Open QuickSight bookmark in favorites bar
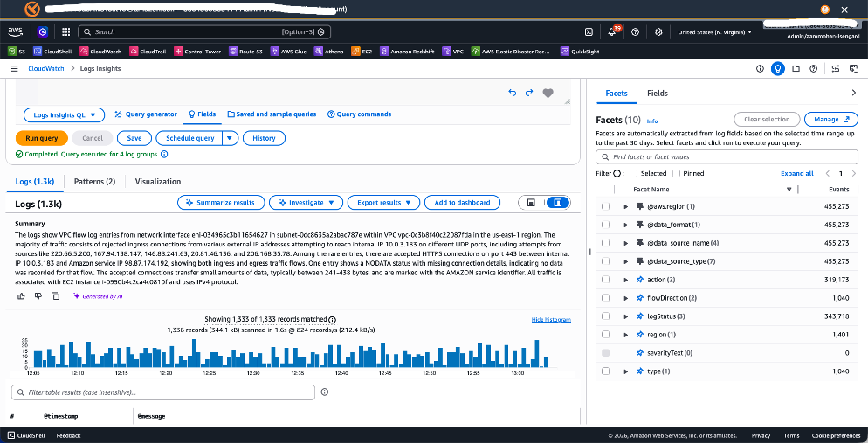868x444 pixels. pyautogui.click(x=580, y=52)
